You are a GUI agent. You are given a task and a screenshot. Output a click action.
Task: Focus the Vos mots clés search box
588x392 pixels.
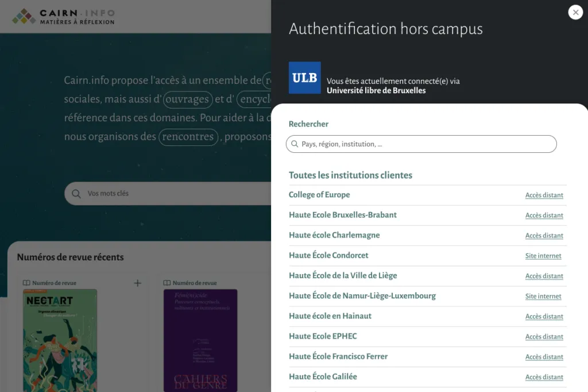pyautogui.click(x=172, y=194)
